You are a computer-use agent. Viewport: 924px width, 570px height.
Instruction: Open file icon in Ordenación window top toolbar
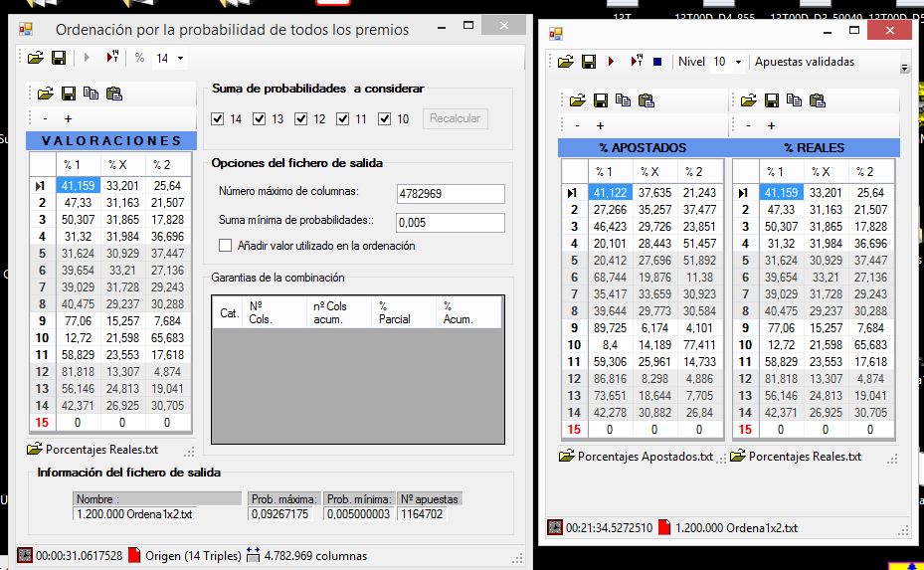[x=36, y=58]
